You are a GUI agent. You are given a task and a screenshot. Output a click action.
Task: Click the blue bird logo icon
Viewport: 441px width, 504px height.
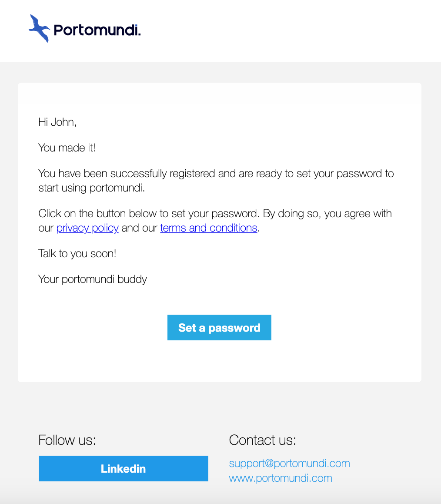(x=39, y=28)
